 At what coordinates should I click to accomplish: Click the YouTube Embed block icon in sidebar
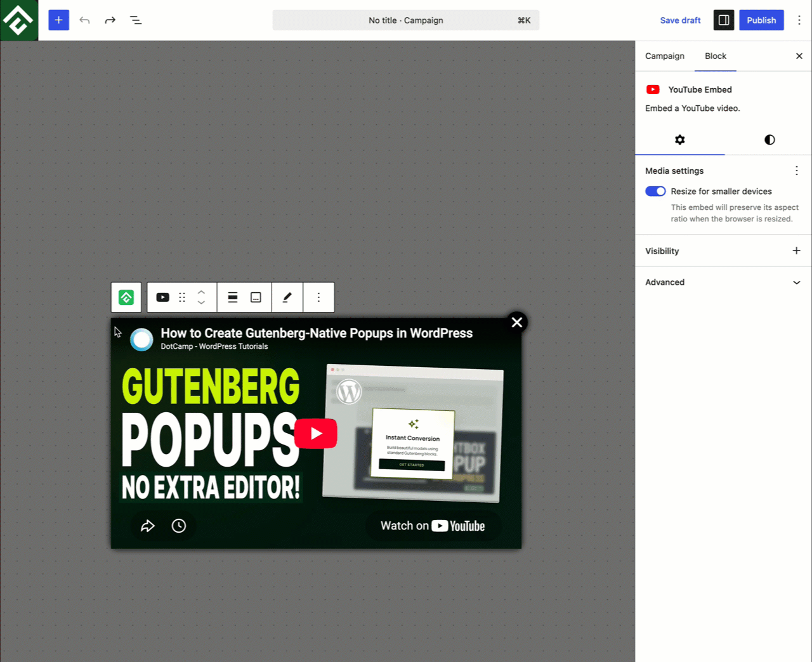click(653, 89)
